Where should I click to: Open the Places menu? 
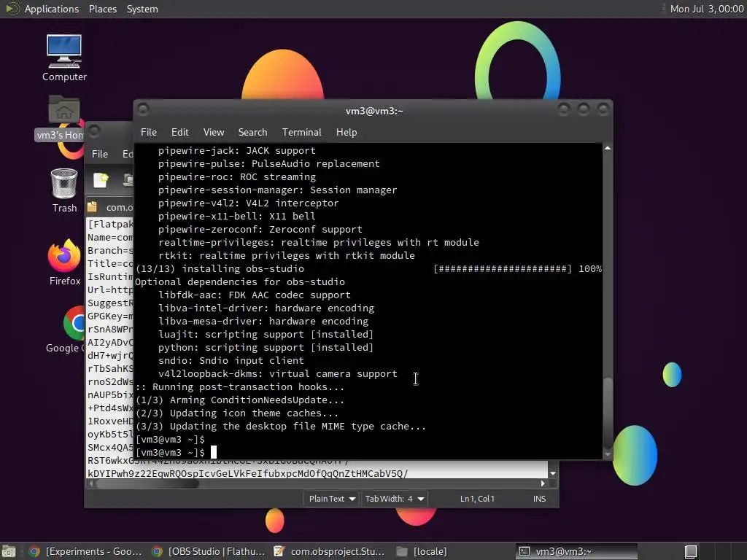[x=103, y=9]
